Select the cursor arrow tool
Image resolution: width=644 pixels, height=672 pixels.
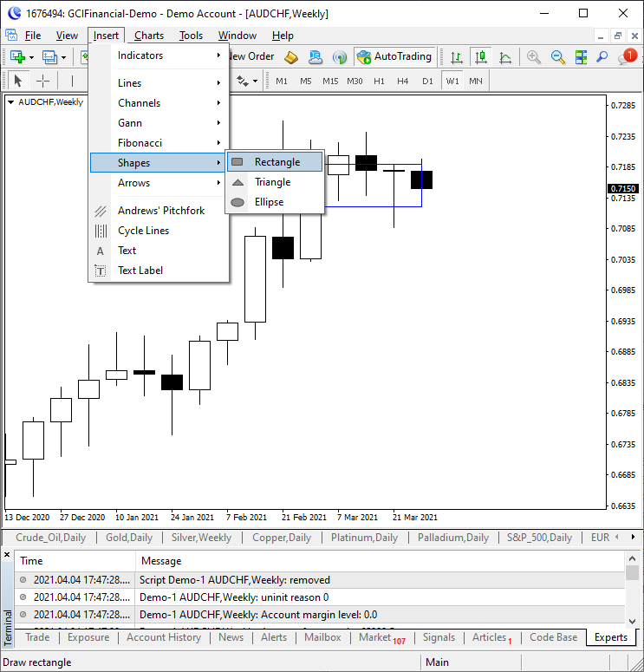click(17, 81)
